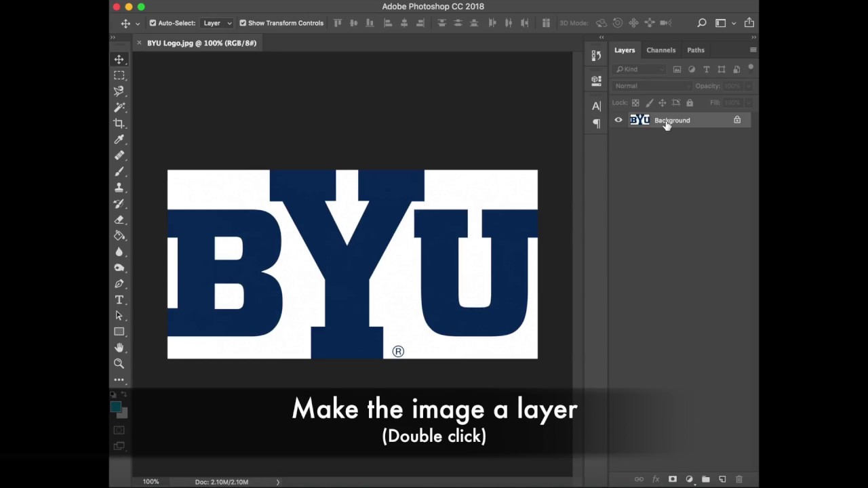Hide the Background layer with eye icon

point(618,121)
